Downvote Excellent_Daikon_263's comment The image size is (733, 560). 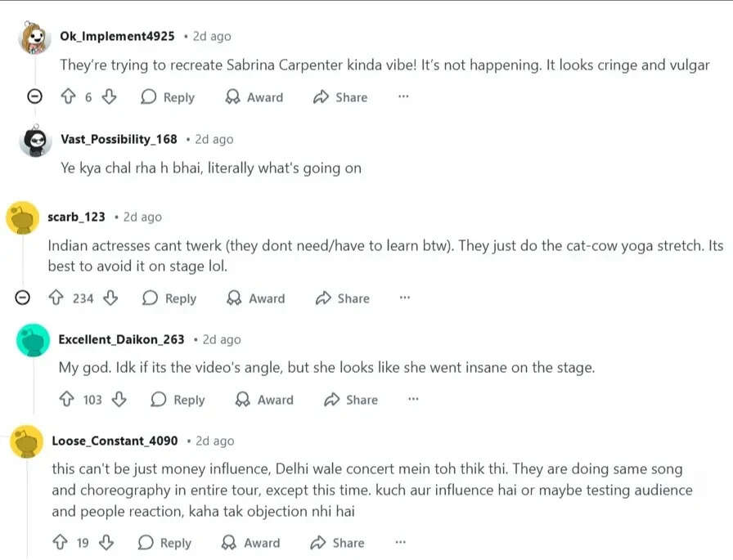[x=119, y=400]
